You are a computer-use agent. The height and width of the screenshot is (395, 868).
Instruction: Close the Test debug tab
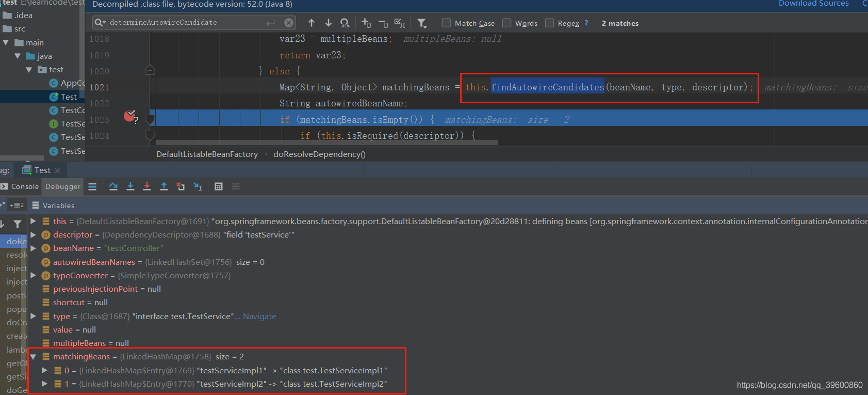(57, 170)
